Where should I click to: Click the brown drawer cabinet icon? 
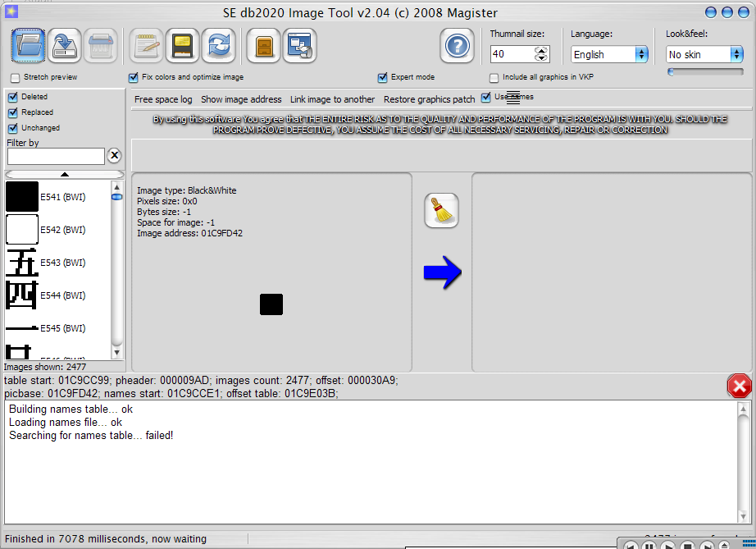coord(264,45)
